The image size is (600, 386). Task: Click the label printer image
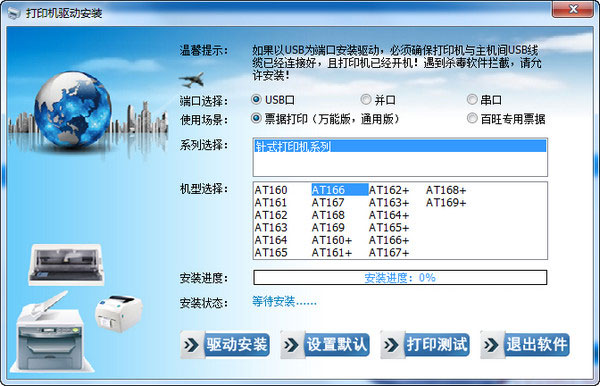click(x=119, y=314)
